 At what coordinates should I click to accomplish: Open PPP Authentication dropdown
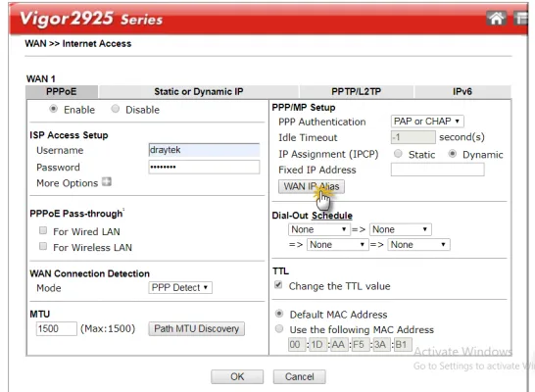[427, 122]
